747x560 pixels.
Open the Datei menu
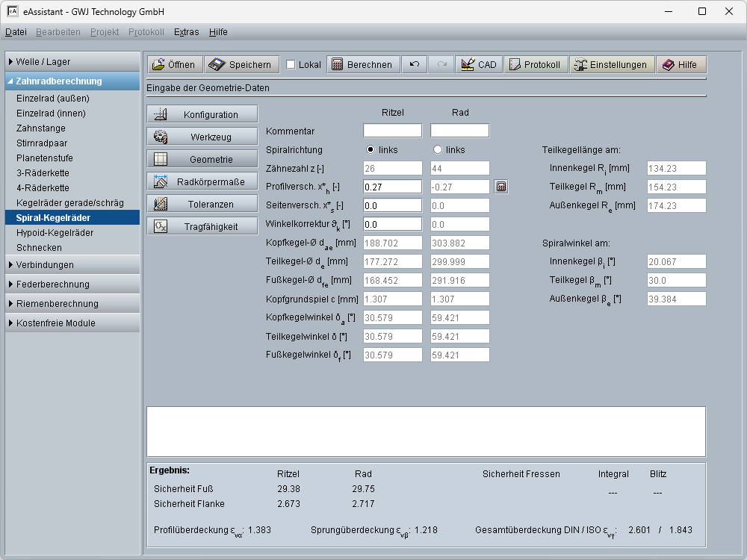click(16, 32)
